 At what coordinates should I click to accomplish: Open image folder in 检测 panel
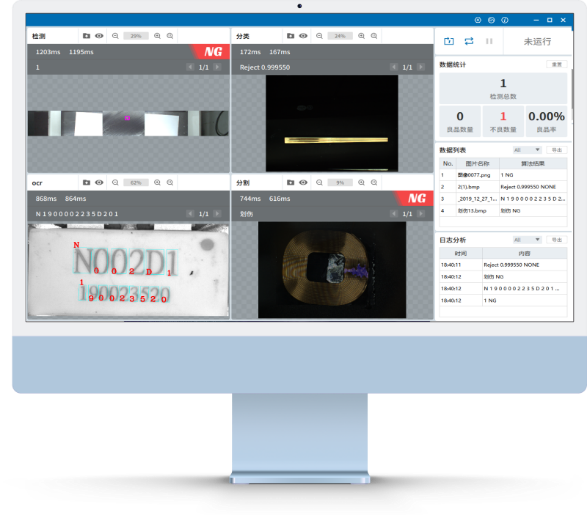[x=86, y=36]
